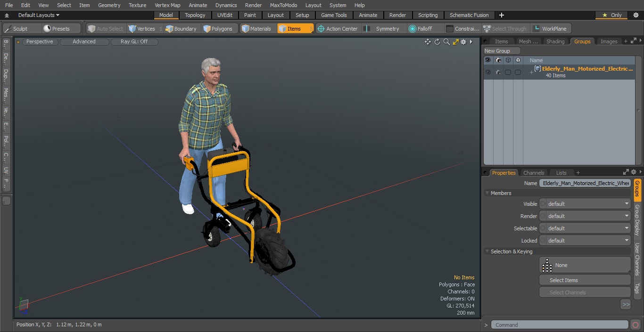Screen dimensions: 644x332
Task: Click the record circle icon by Command
Action: point(635,325)
